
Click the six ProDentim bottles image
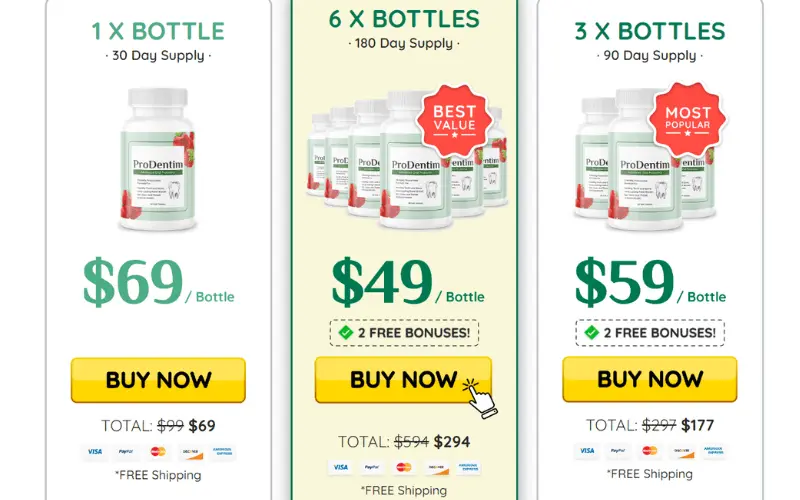point(407,159)
